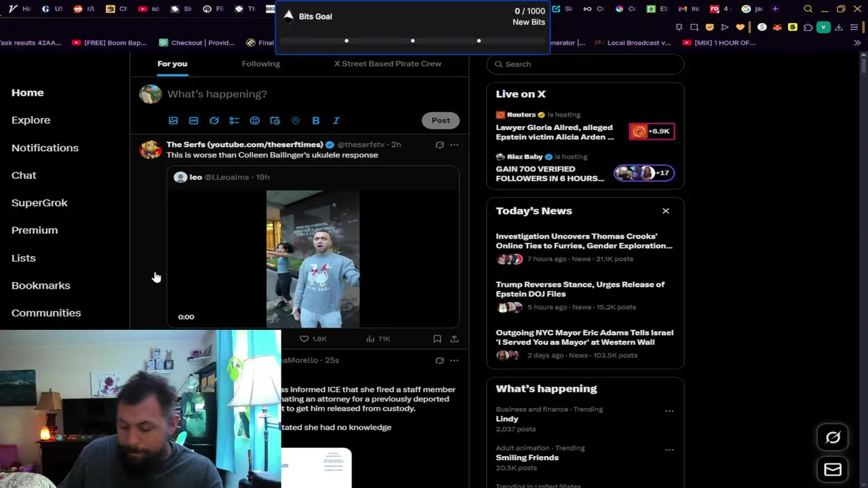The image size is (868, 488).
Task: Open new browser tab with plus button
Action: tap(775, 9)
